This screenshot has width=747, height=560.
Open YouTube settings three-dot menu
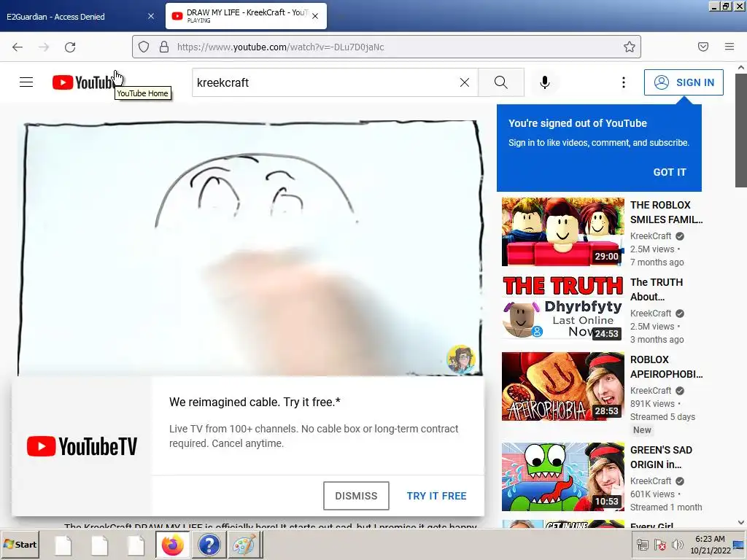(x=623, y=82)
